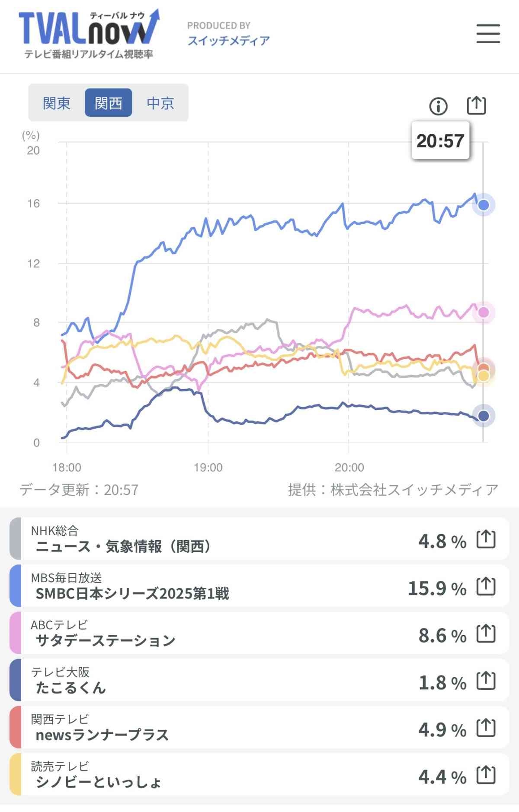Share the ratings chart
Screen dimensions: 519x812
pos(477,105)
